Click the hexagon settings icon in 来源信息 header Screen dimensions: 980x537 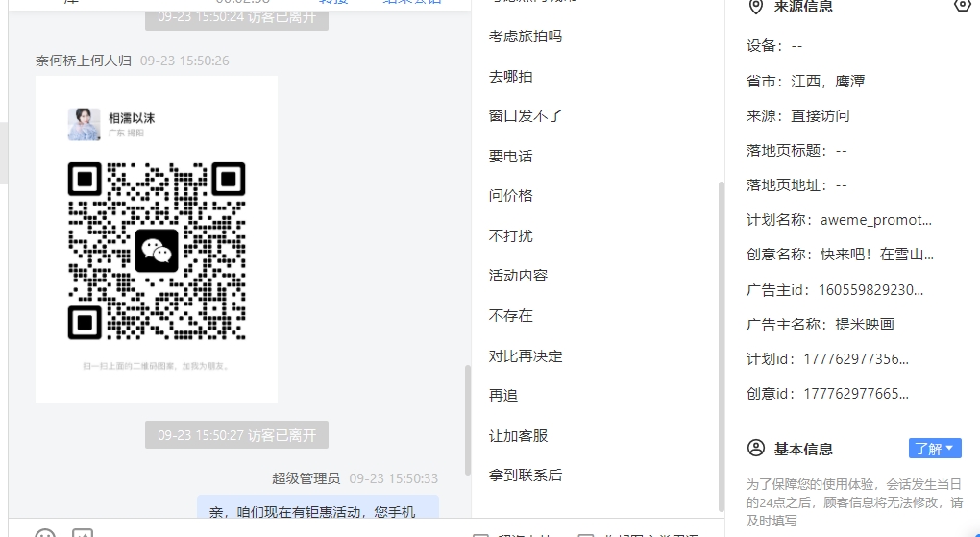963,6
